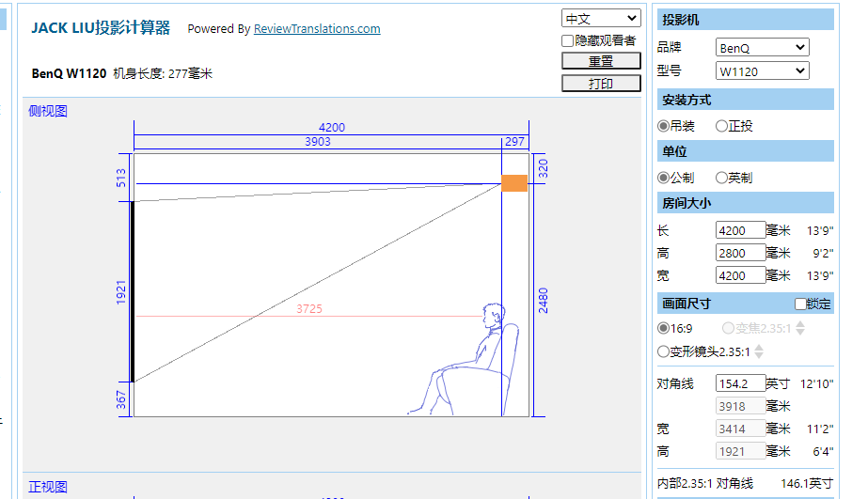Toggle the 隐藏观看者 checkbox
The image size is (868, 499).
tap(567, 40)
